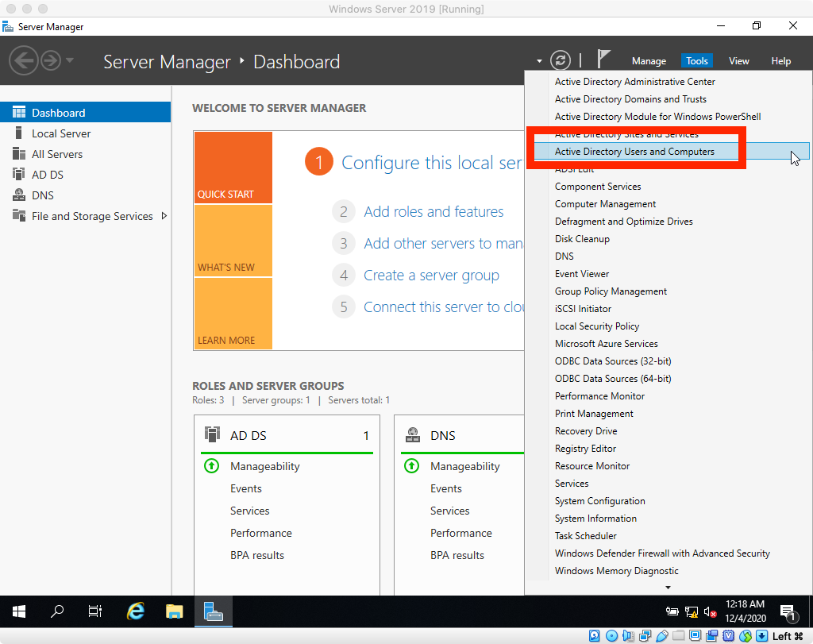Open Active Directory Module for Windows PowerShell
The image size is (813, 644).
tap(657, 117)
